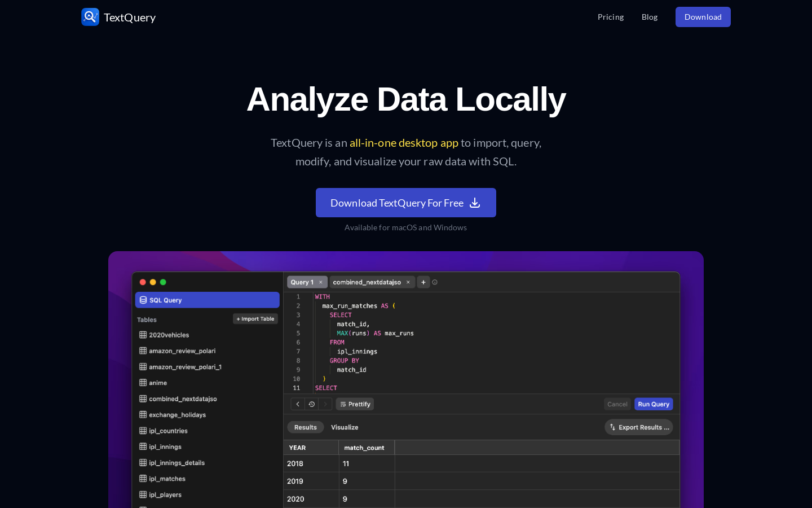Image resolution: width=812 pixels, height=508 pixels.
Task: Click the Tables section label
Action: [147, 319]
